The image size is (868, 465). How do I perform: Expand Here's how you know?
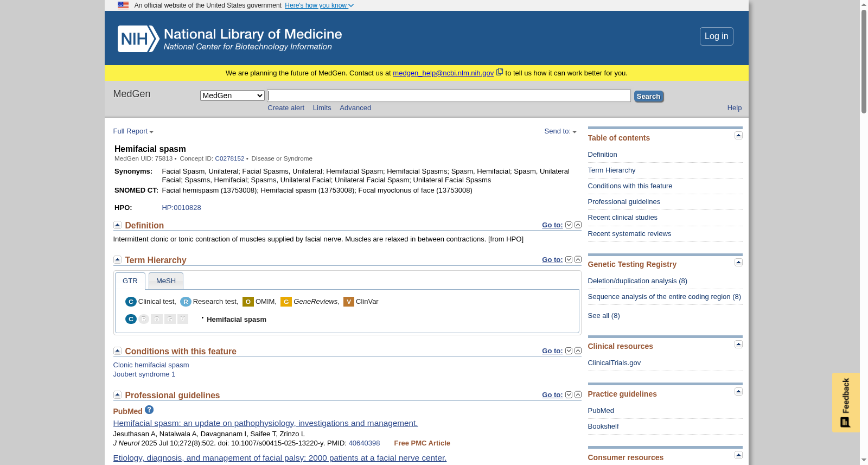click(x=319, y=5)
